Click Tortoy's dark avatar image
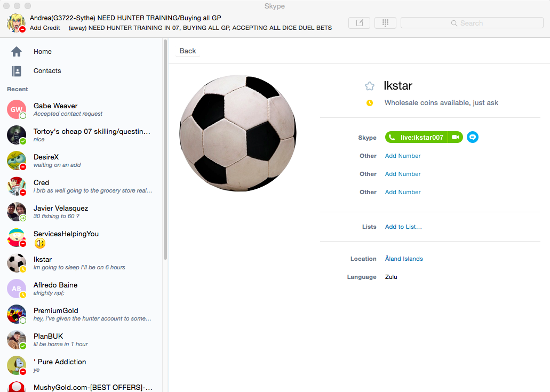 click(17, 135)
